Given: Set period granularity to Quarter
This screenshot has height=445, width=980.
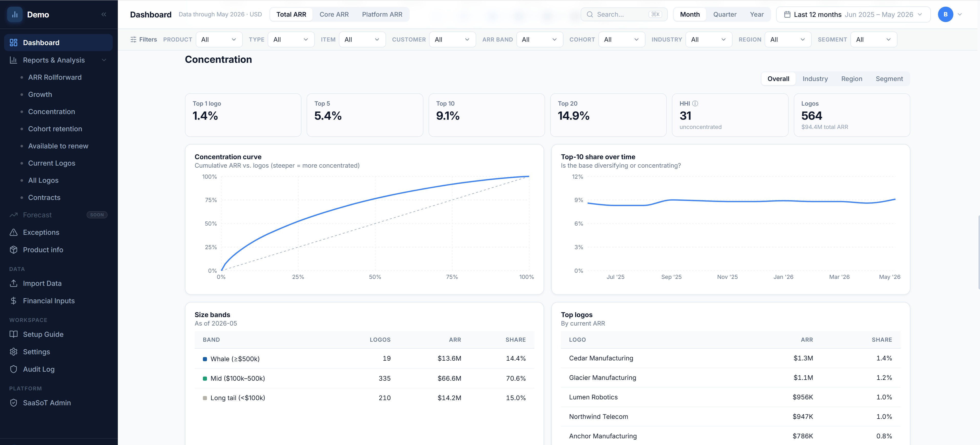Looking at the screenshot, I should [725, 14].
